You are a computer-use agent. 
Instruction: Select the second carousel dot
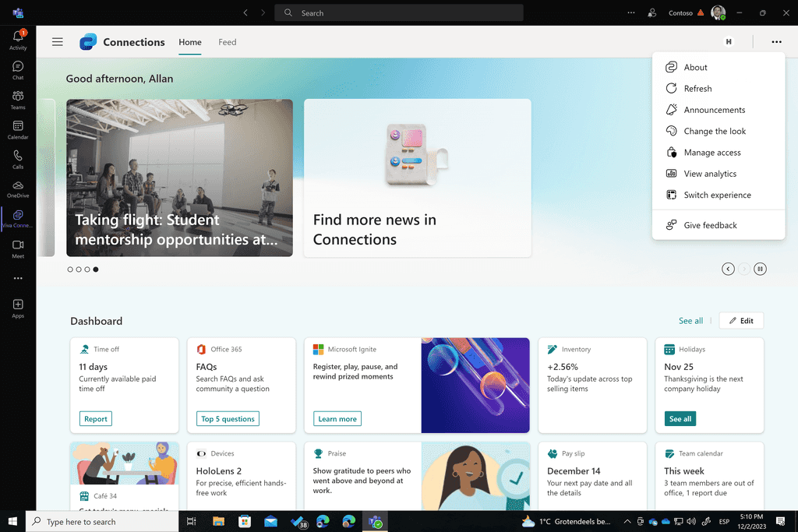pyautogui.click(x=79, y=270)
